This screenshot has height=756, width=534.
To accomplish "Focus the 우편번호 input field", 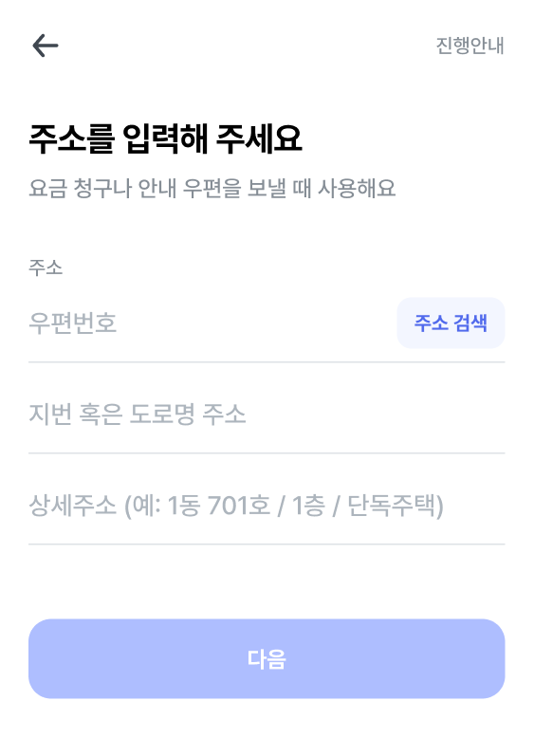I will [x=212, y=323].
